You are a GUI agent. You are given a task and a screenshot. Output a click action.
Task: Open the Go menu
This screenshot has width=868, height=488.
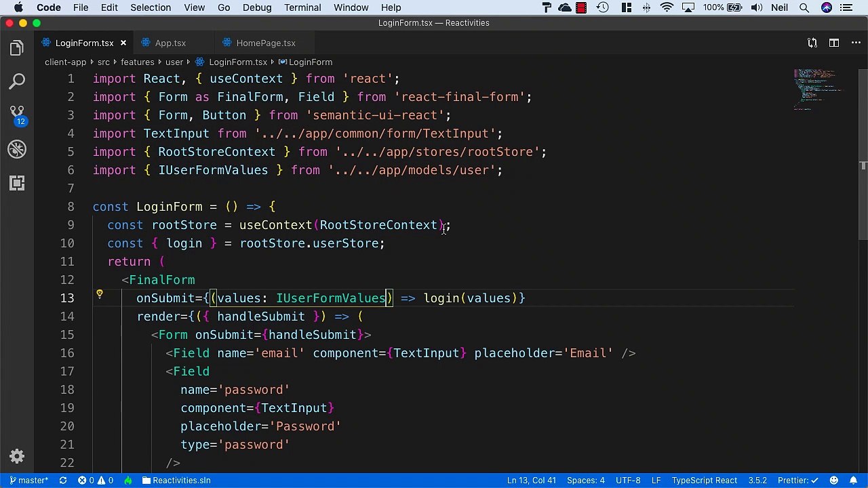[x=224, y=7]
